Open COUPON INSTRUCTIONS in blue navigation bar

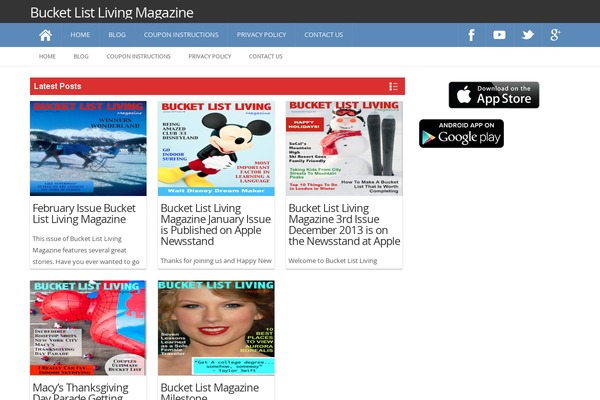click(181, 35)
